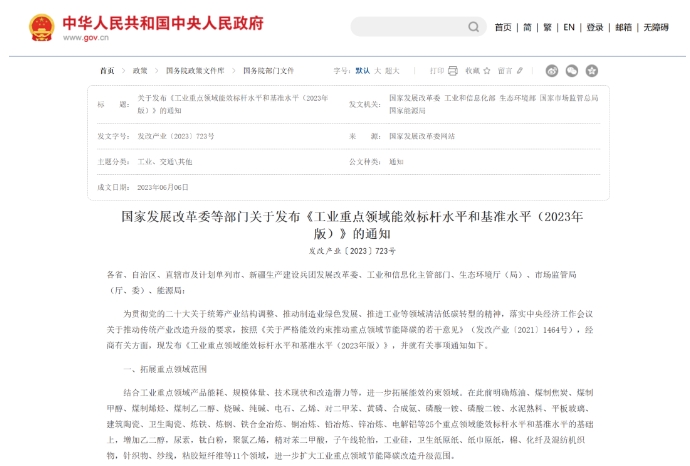Open the 首页 top navigation link

pyautogui.click(x=503, y=27)
